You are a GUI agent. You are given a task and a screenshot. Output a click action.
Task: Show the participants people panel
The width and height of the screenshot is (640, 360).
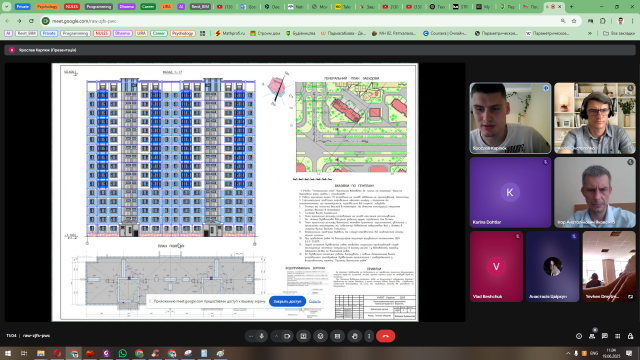click(592, 336)
